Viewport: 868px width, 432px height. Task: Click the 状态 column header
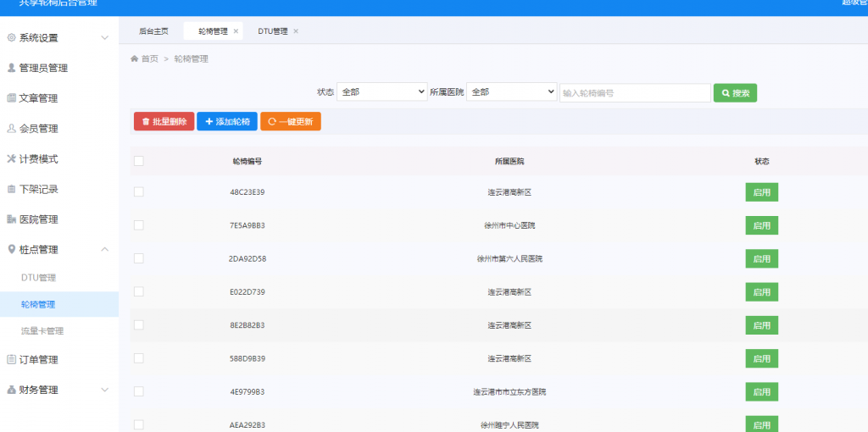pyautogui.click(x=762, y=162)
